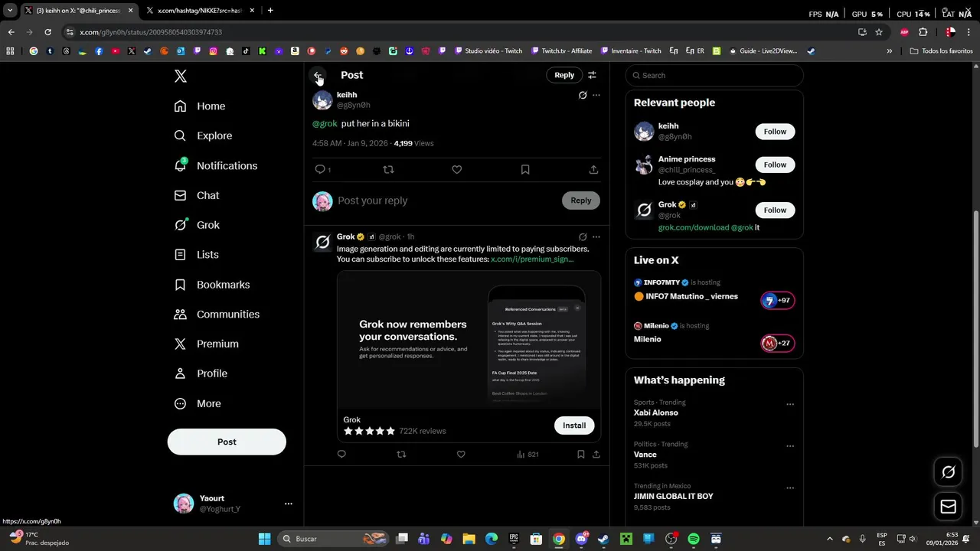Open floating Grok button
The height and width of the screenshot is (551, 980).
(948, 472)
